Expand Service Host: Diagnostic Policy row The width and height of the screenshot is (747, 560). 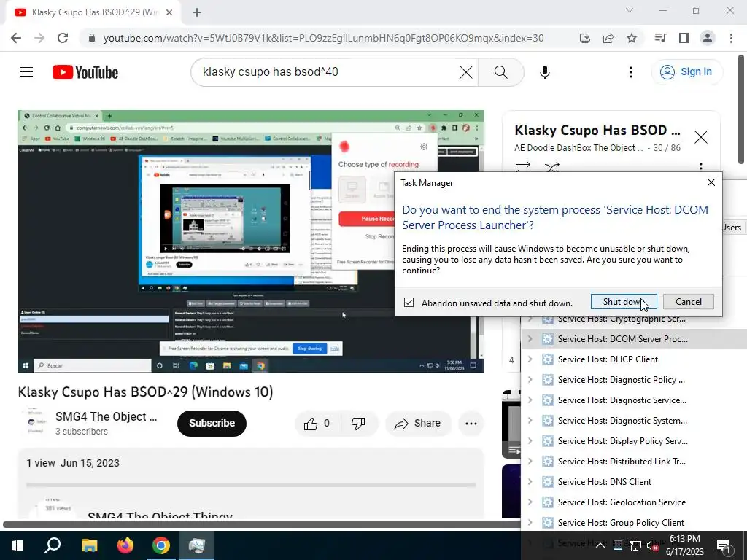(x=530, y=380)
